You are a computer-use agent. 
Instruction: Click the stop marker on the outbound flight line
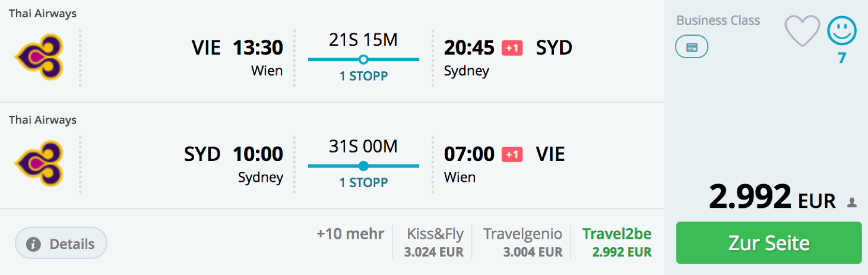[363, 59]
